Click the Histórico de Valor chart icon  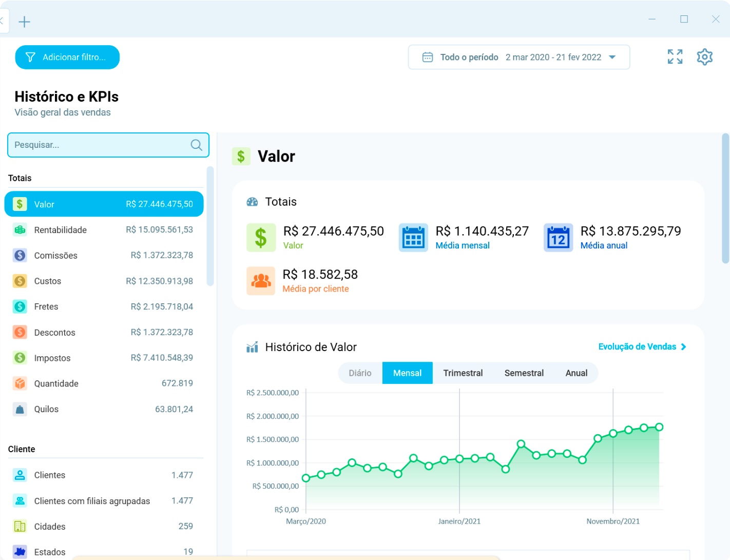pyautogui.click(x=252, y=347)
